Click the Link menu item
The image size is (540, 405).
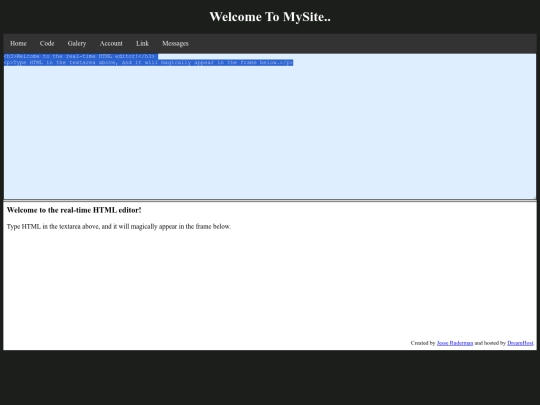point(142,43)
